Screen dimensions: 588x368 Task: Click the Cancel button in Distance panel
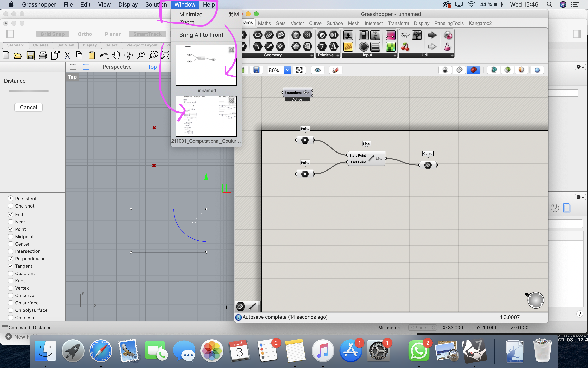tap(28, 107)
